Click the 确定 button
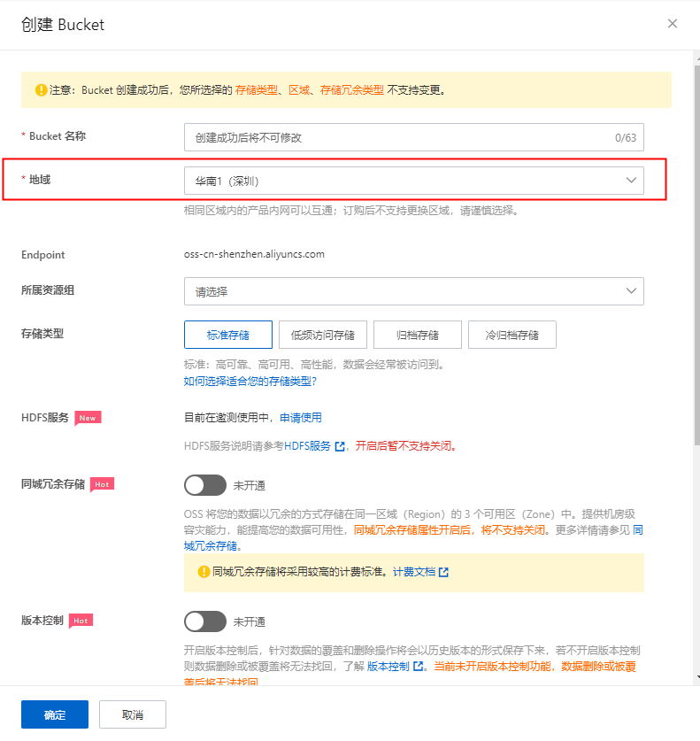 55,714
